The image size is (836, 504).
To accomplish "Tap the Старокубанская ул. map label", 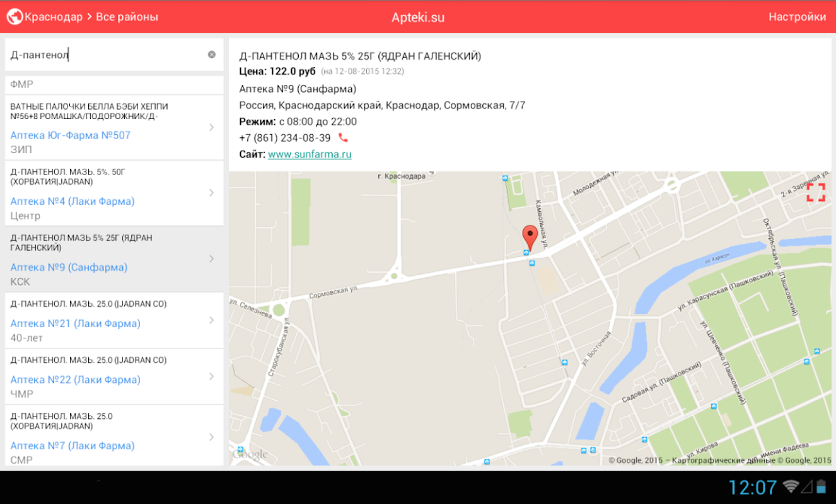I will pyautogui.click(x=278, y=347).
